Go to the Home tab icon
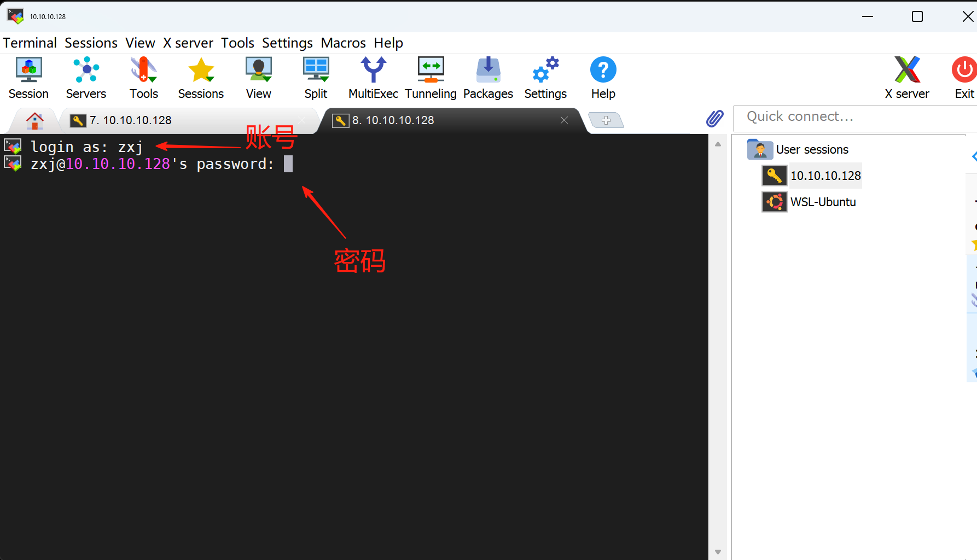Image resolution: width=977 pixels, height=560 pixels. [x=34, y=120]
